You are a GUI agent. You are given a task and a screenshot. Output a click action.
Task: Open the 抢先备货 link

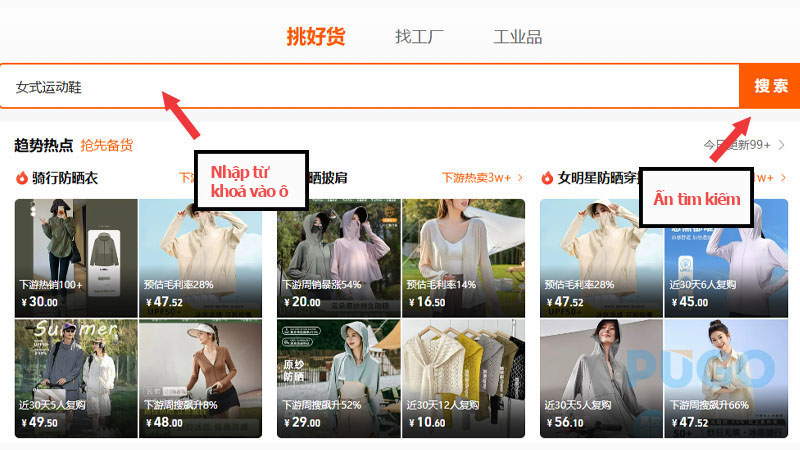tap(107, 145)
